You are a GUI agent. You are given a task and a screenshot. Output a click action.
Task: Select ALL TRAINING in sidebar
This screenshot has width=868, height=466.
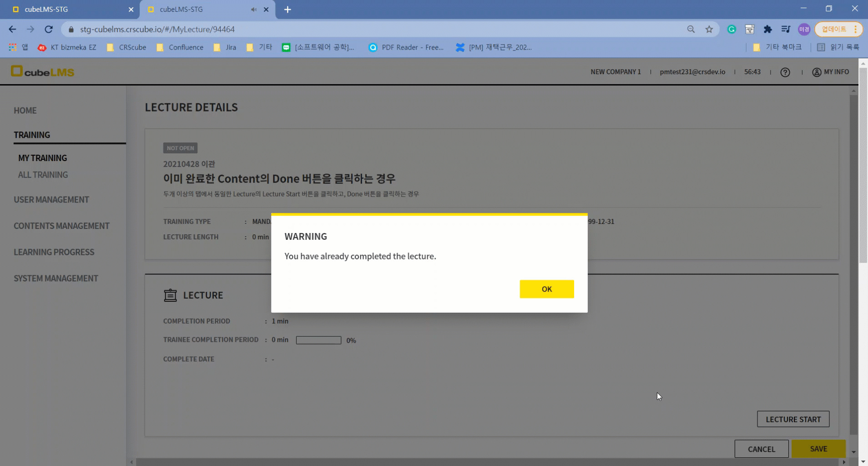pyautogui.click(x=43, y=175)
